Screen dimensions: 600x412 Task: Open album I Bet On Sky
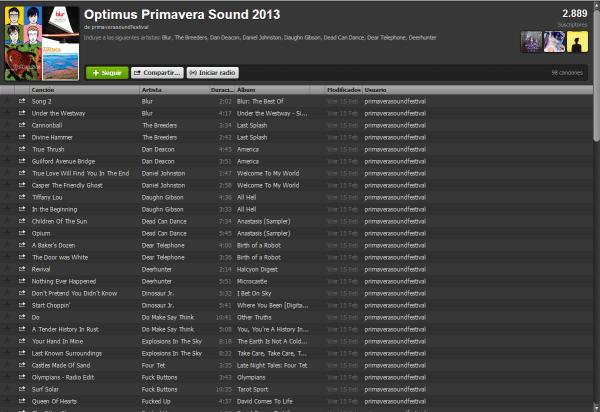tap(254, 293)
